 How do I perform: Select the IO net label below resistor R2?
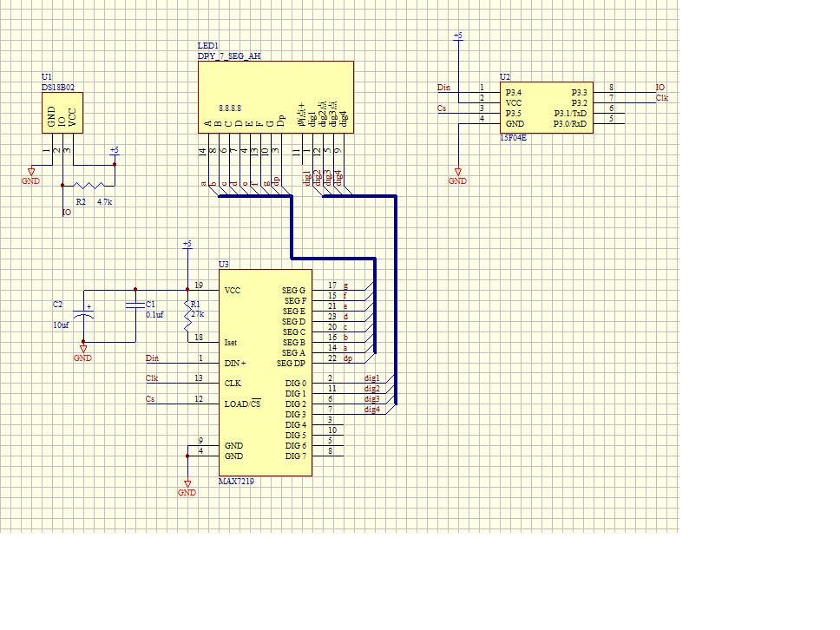point(67,213)
